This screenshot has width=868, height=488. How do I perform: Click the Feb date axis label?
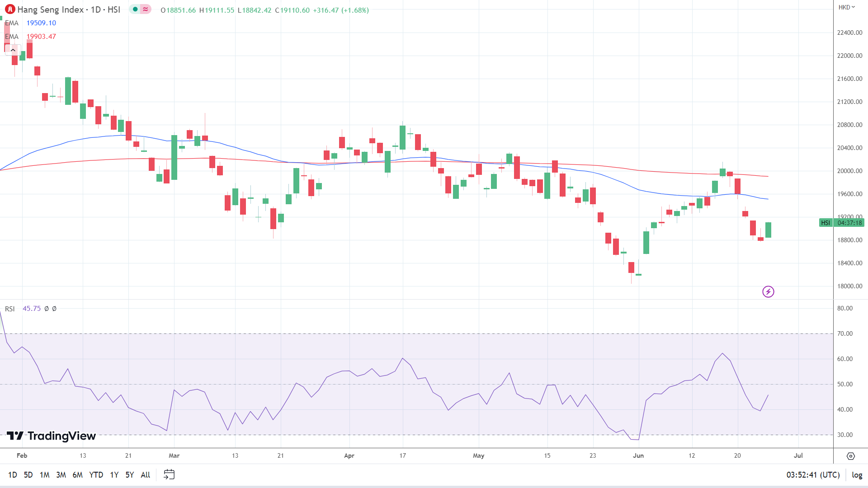coord(22,455)
